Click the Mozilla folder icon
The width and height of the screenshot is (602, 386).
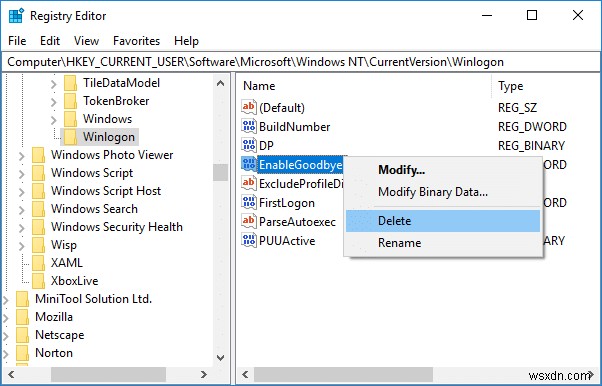point(22,317)
